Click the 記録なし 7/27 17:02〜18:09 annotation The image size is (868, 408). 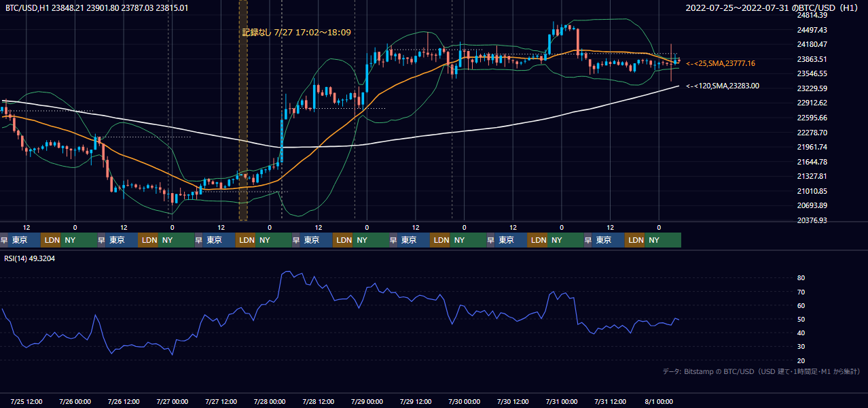(x=296, y=32)
